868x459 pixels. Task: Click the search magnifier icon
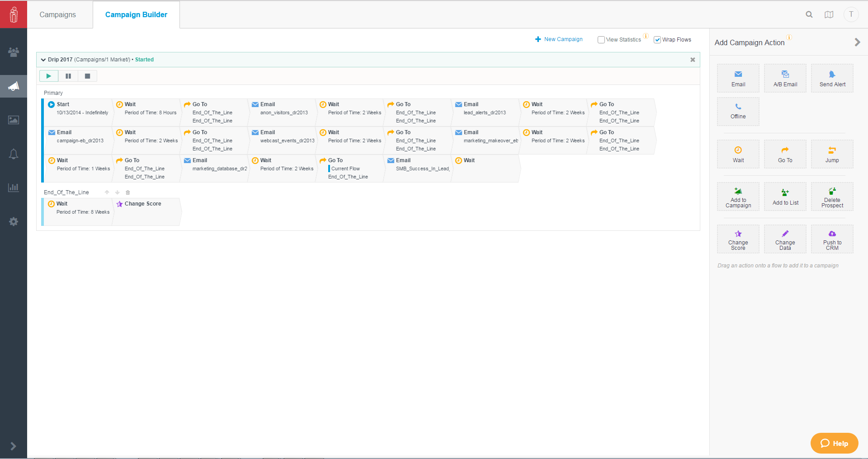(809, 14)
